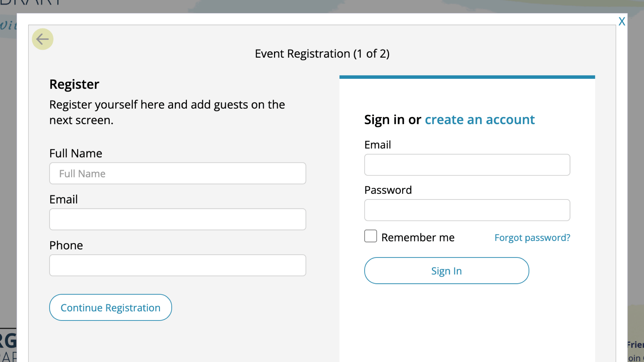Click the Password input box
Screen dimensions: 644x362
pyautogui.click(x=467, y=210)
